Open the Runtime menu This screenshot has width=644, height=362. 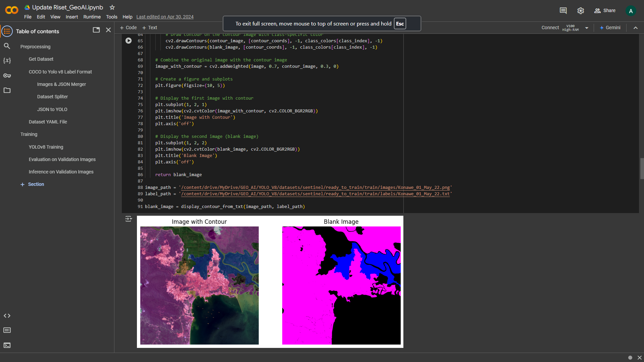[92, 17]
